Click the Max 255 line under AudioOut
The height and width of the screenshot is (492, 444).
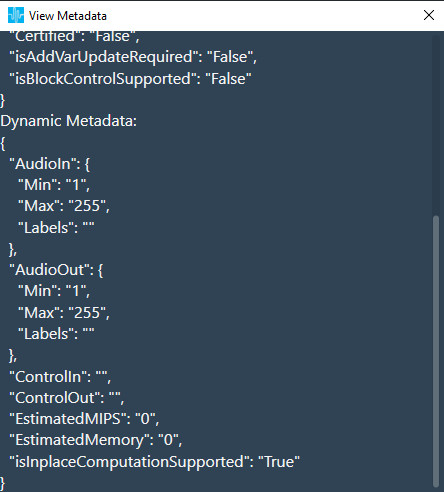click(x=64, y=313)
